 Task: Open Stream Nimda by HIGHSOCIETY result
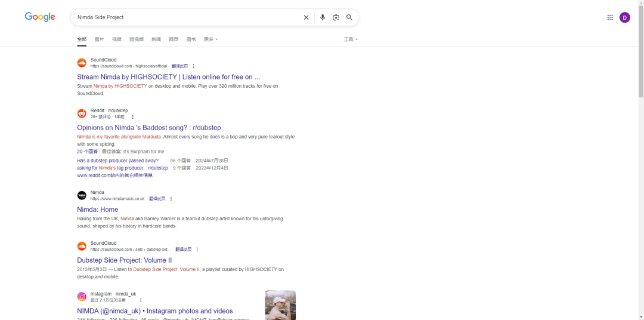point(168,77)
